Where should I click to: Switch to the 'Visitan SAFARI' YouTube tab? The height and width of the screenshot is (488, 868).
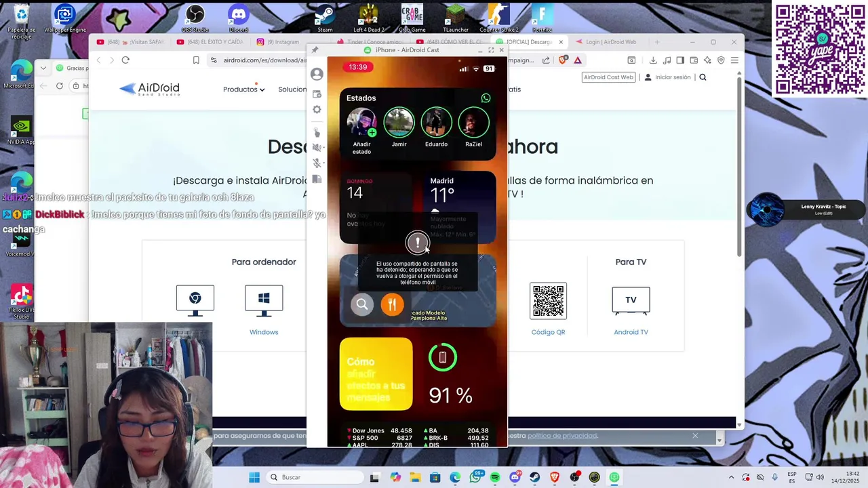(x=130, y=42)
